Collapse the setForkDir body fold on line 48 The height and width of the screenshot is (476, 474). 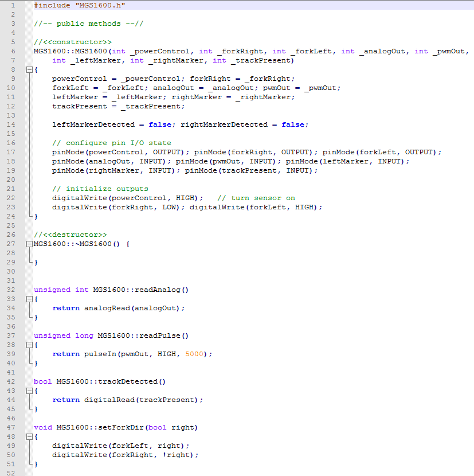pos(29,437)
